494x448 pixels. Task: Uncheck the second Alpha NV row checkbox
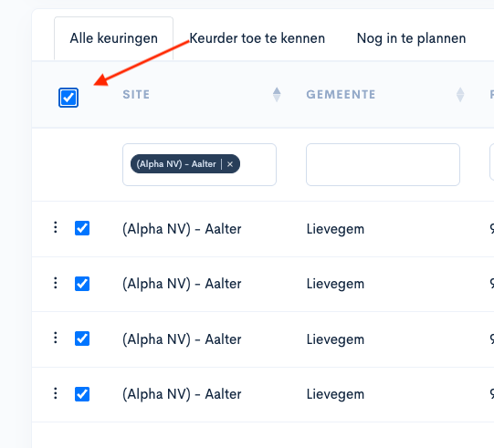(82, 284)
